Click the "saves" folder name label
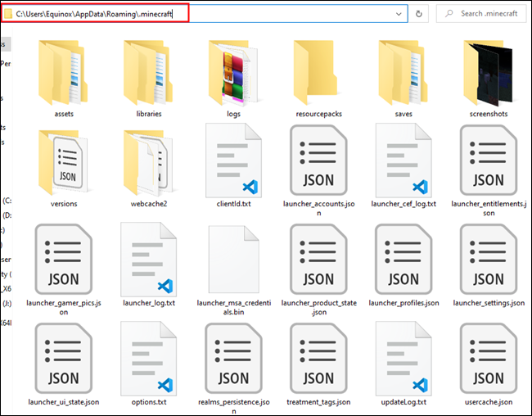Image resolution: width=532 pixels, height=416 pixels. click(404, 114)
